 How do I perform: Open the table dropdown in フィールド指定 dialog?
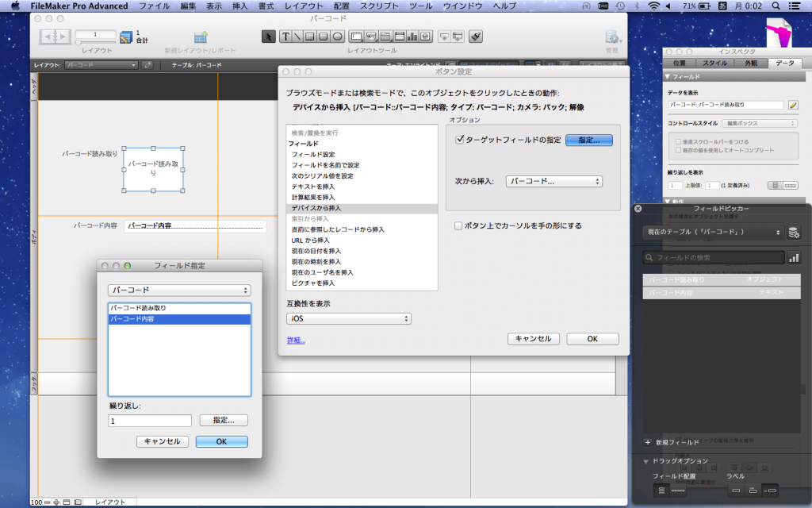click(x=178, y=290)
